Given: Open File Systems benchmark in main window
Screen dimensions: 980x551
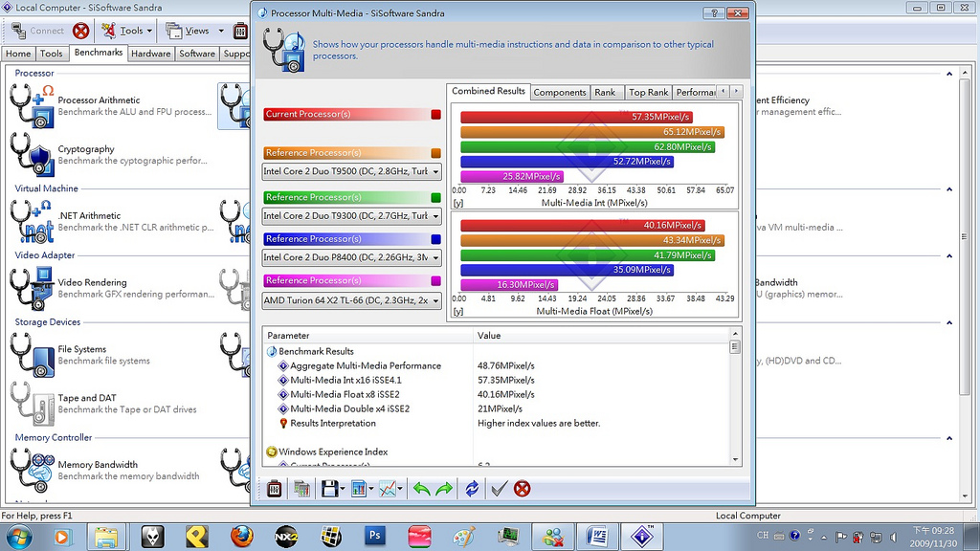Looking at the screenshot, I should click(81, 355).
